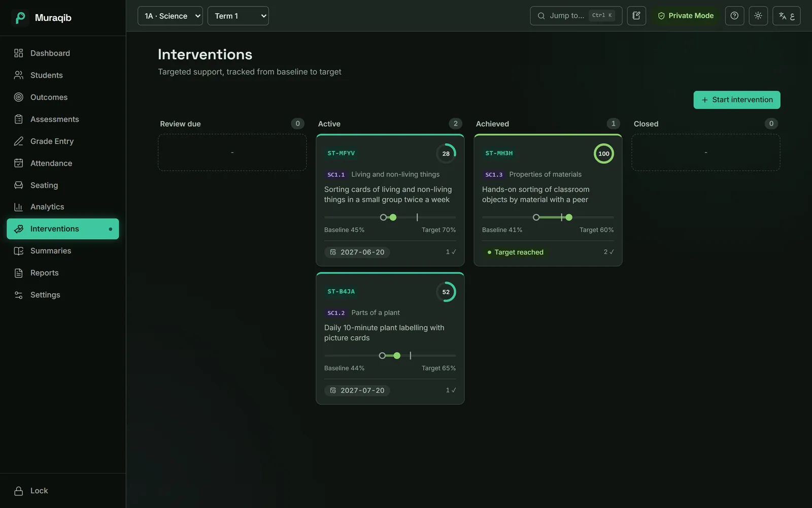The height and width of the screenshot is (508, 812).
Task: Open student code ST-MFYV
Action: (341, 153)
